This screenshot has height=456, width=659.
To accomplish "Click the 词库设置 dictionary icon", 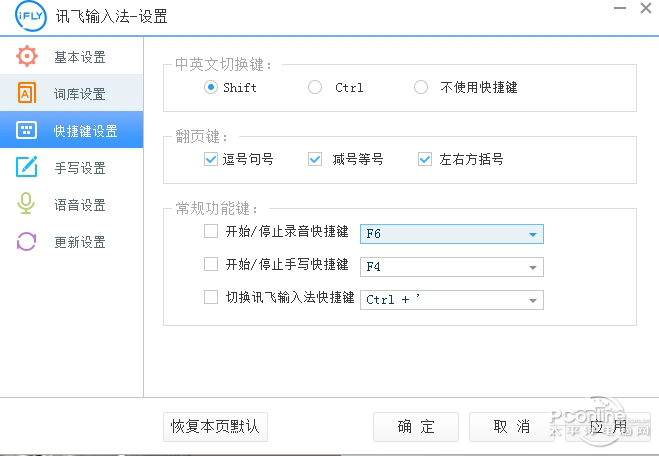I will 27,94.
